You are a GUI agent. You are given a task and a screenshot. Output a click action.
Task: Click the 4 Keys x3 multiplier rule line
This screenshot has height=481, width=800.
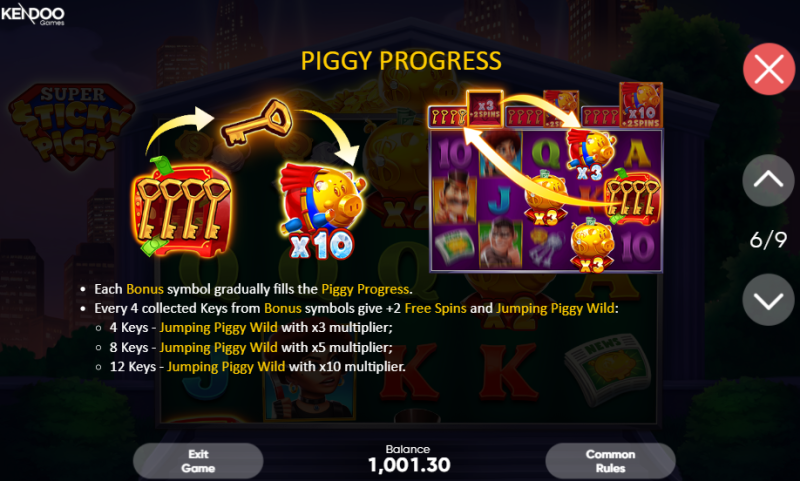pyautogui.click(x=251, y=327)
